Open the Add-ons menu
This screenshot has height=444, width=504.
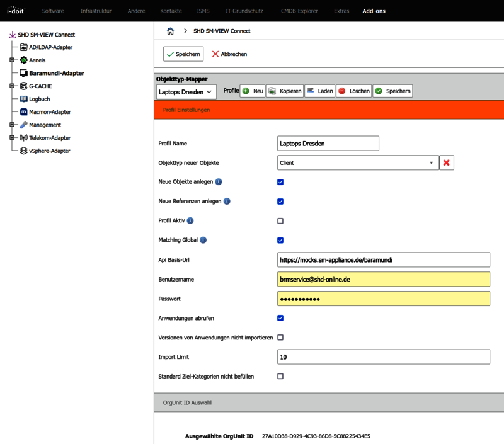pyautogui.click(x=374, y=11)
